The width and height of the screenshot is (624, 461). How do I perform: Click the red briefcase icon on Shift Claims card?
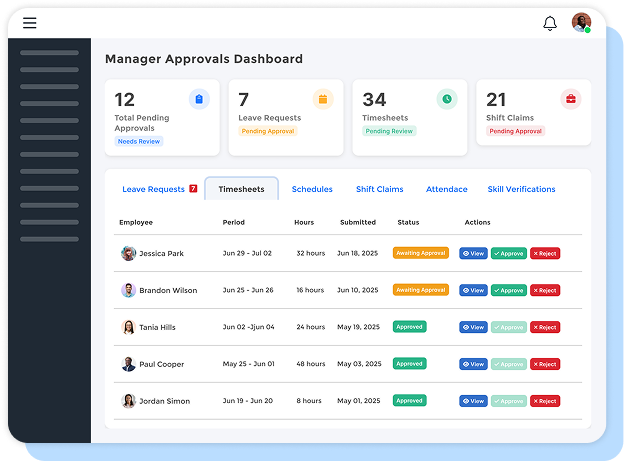[x=571, y=99]
